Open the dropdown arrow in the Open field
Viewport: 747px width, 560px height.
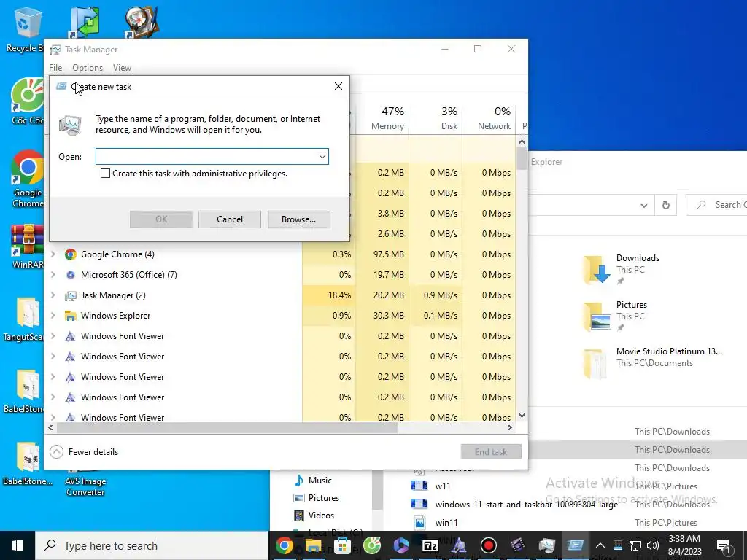tap(322, 157)
